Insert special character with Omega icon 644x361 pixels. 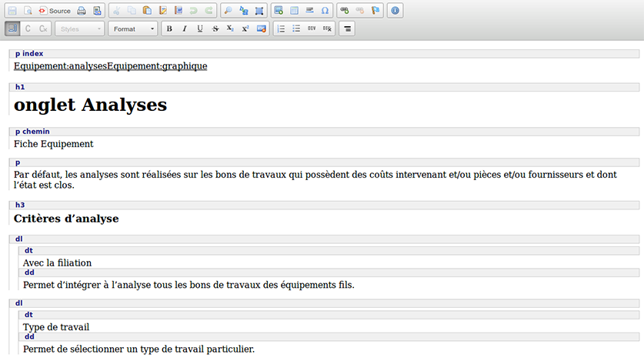point(325,11)
